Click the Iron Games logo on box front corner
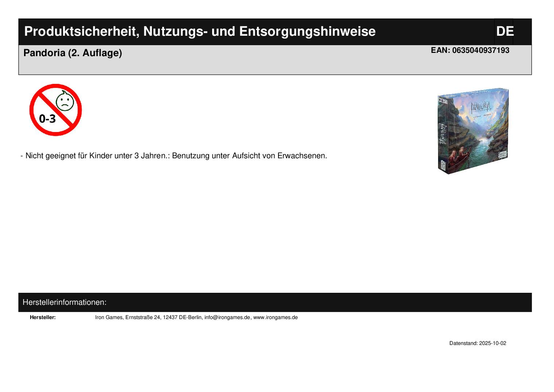554x392 pixels. pos(502,154)
